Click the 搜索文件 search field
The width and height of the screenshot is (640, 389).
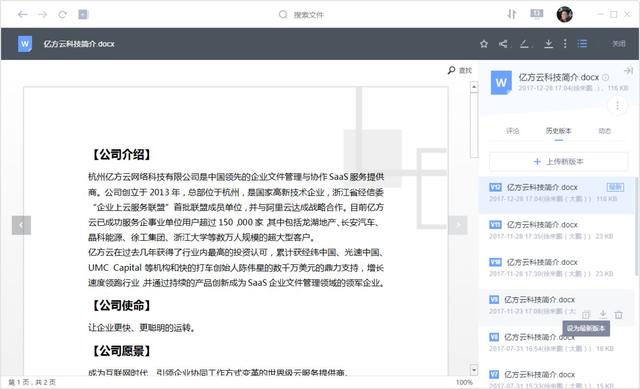pyautogui.click(x=302, y=15)
